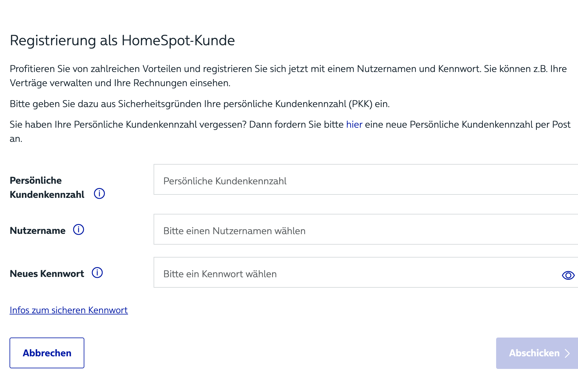Focus the Persönliche Kundenkennzahl input field
Screen dimensions: 578x392
[x=366, y=179]
